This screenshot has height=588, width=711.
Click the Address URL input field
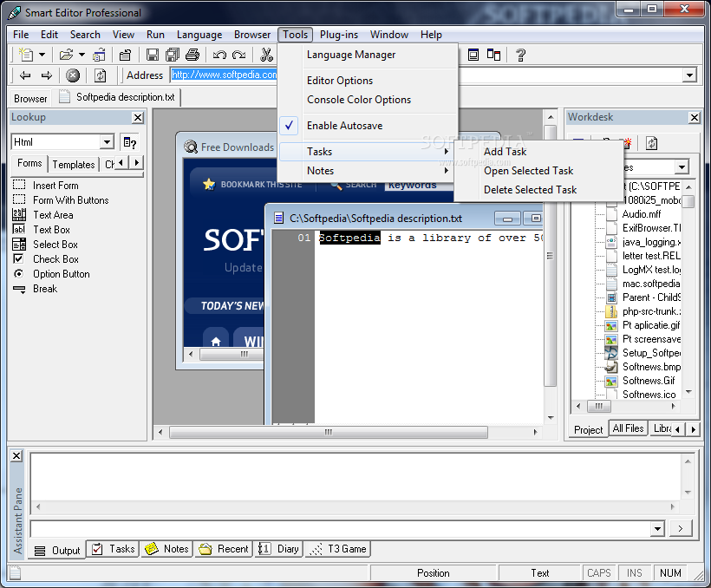point(225,75)
